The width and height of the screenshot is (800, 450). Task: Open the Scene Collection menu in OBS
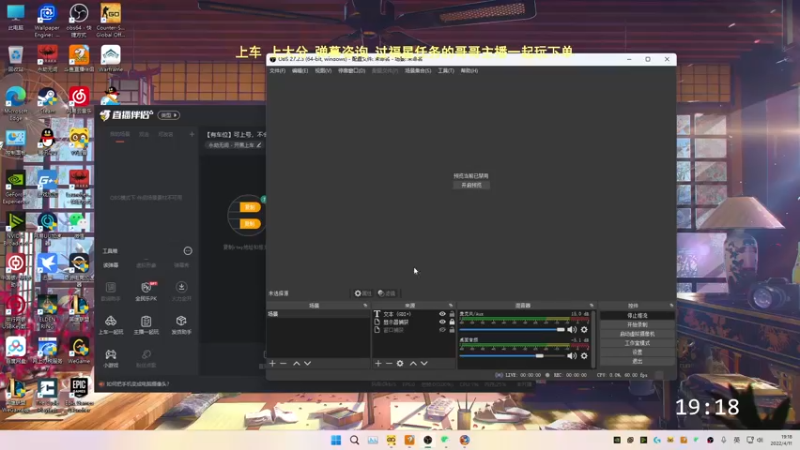click(x=418, y=70)
